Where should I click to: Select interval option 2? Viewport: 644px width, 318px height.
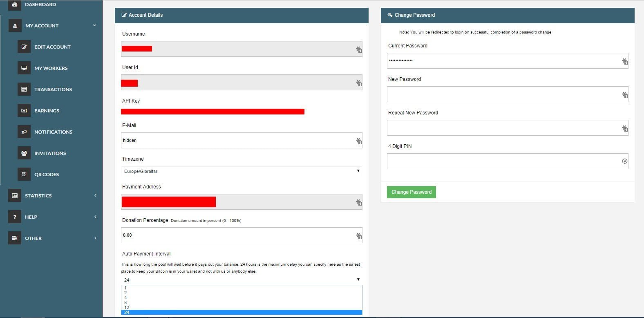pyautogui.click(x=241, y=293)
